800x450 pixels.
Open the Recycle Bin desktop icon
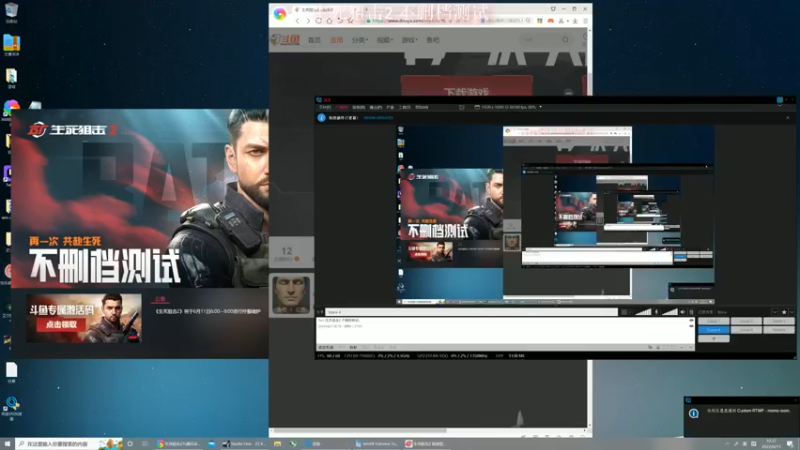coord(11,12)
